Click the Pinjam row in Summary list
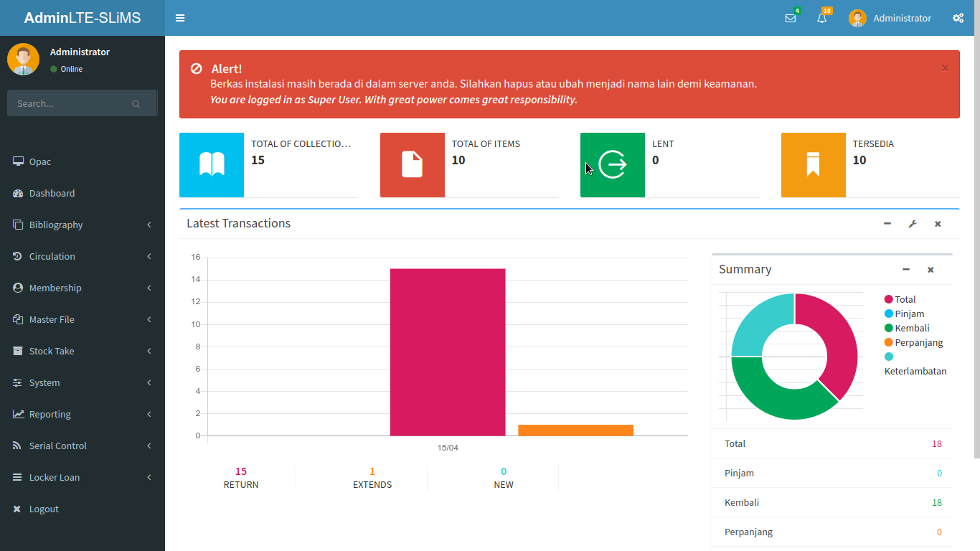The image size is (980, 551). tap(832, 473)
